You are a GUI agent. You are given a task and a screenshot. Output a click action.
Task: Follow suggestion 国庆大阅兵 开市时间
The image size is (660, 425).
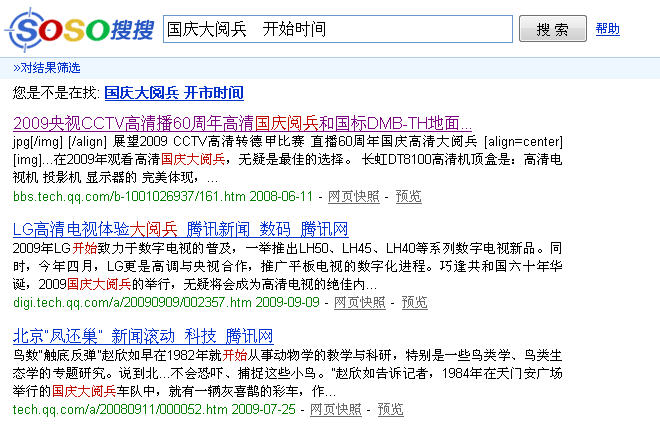click(x=174, y=93)
